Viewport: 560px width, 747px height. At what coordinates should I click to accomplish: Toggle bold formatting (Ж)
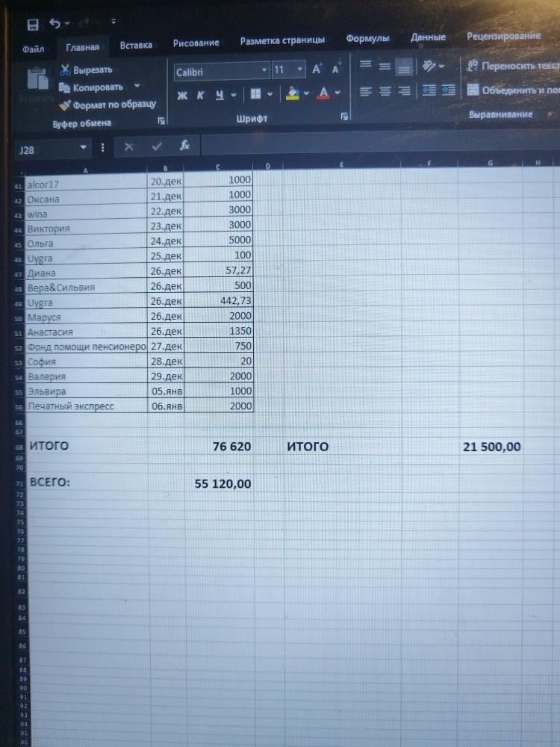pyautogui.click(x=181, y=95)
